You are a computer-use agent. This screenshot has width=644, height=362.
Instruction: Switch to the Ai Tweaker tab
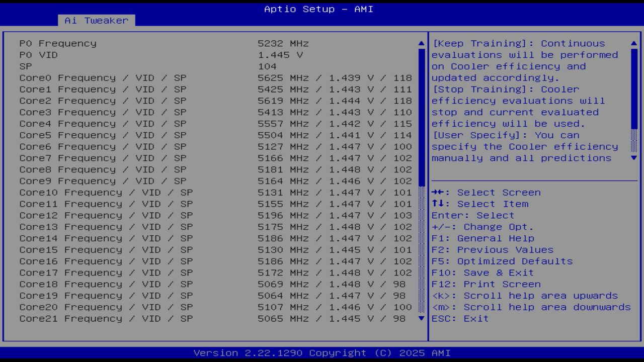(x=98, y=21)
